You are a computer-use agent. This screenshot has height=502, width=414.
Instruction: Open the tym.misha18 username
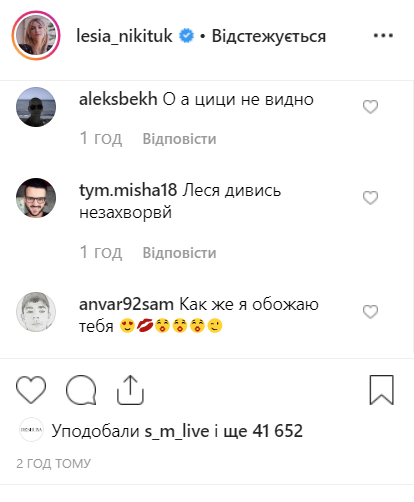pyautogui.click(x=128, y=190)
